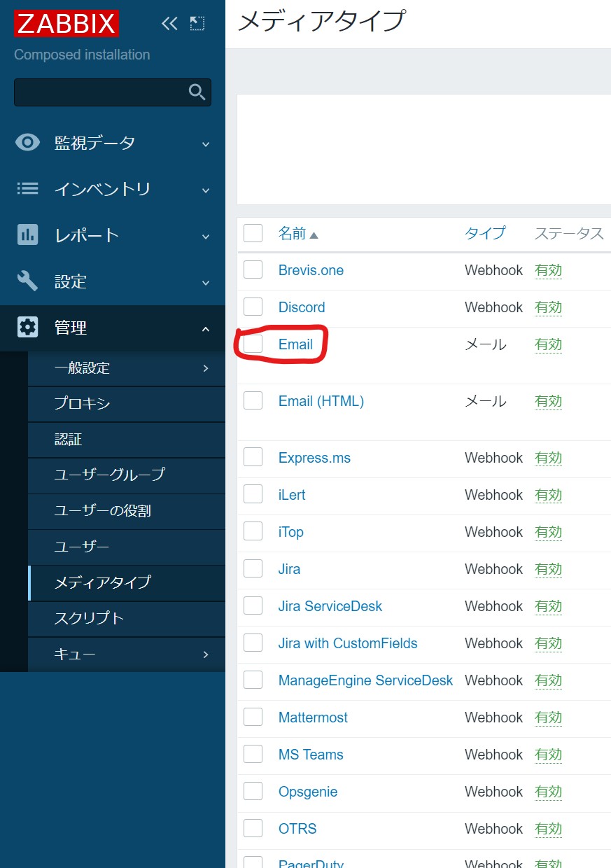Image resolution: width=611 pixels, height=868 pixels.
Task: Select the 管理 gear icon
Action: (x=27, y=328)
